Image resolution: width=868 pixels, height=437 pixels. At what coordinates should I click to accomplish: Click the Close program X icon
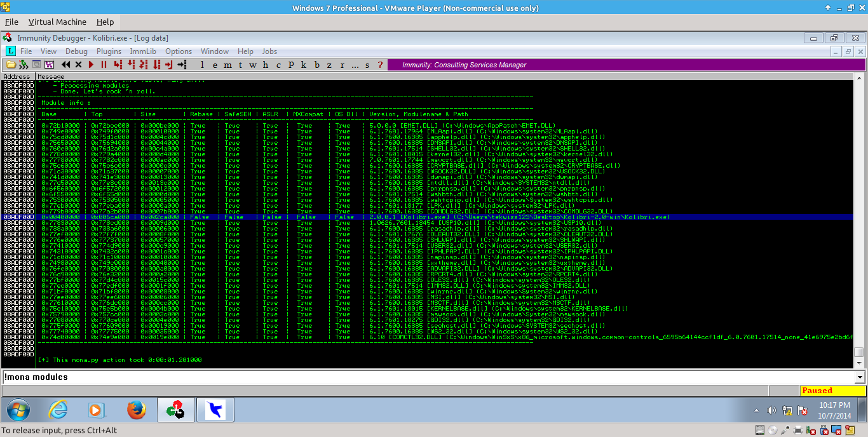pyautogui.click(x=78, y=65)
